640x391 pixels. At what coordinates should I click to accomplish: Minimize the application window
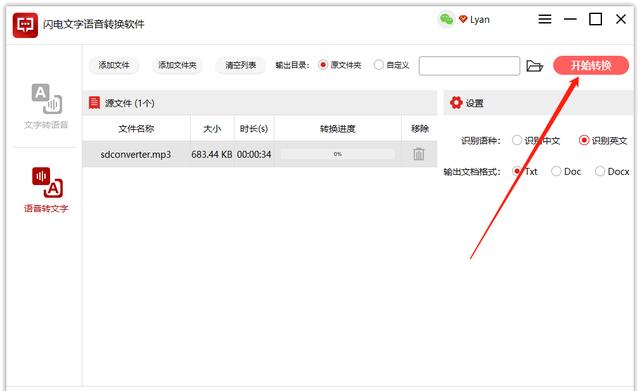coord(570,19)
